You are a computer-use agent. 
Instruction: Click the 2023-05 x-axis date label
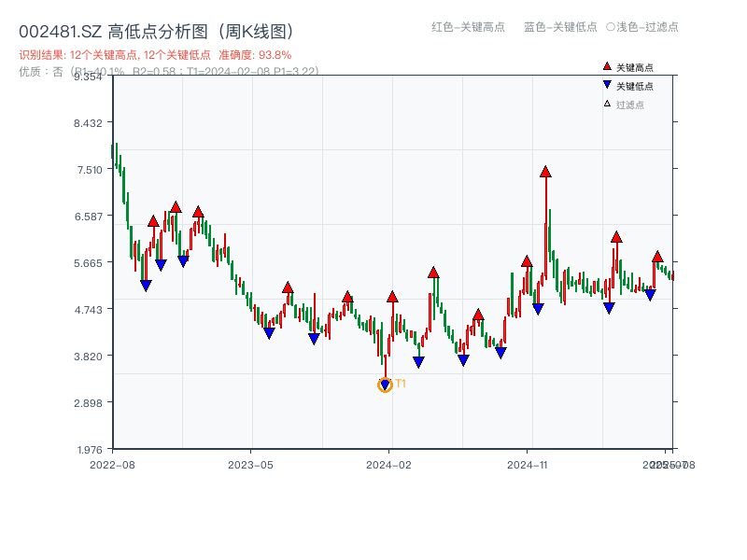250,465
